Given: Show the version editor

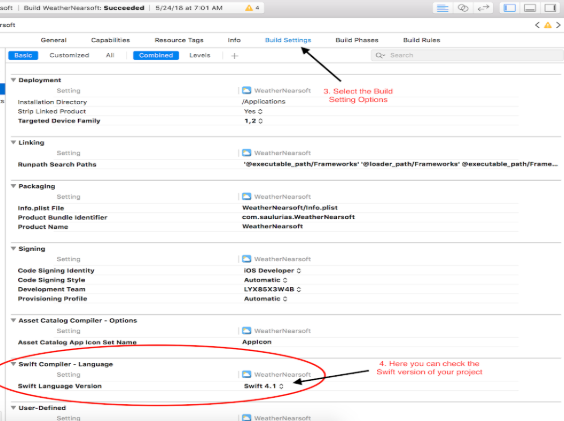Looking at the screenshot, I should point(483,8).
